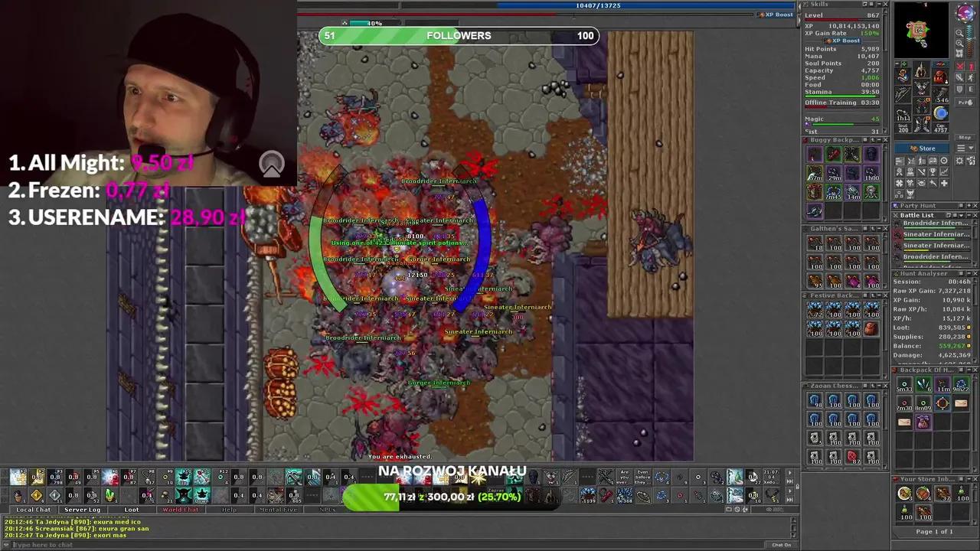
Task: Toggle Chat On at the bottom right
Action: (x=781, y=544)
